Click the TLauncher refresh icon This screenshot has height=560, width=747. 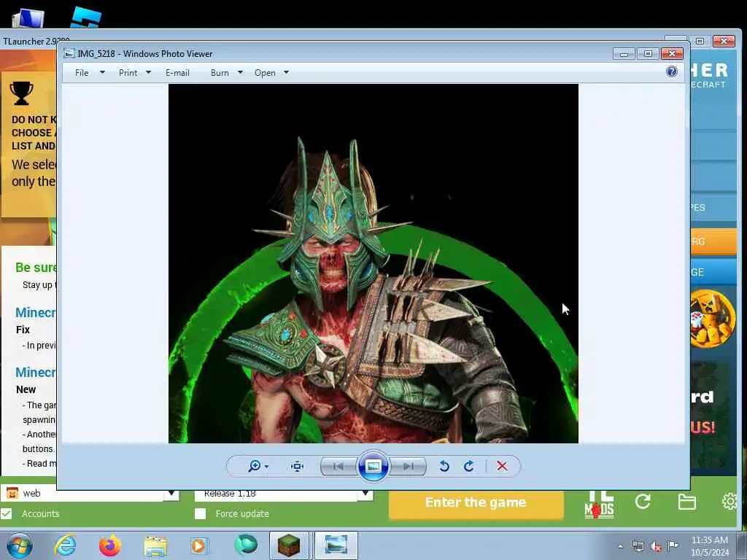pos(643,502)
